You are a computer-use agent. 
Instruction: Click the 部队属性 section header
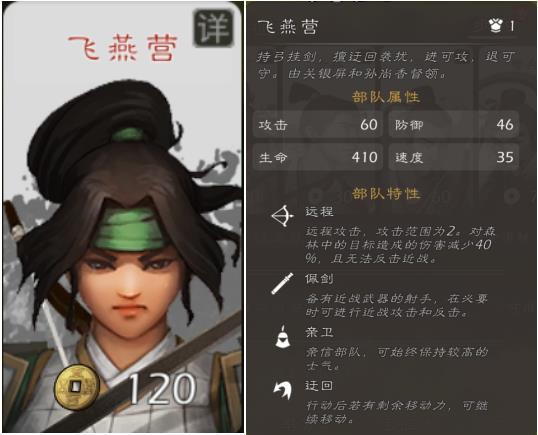point(386,97)
